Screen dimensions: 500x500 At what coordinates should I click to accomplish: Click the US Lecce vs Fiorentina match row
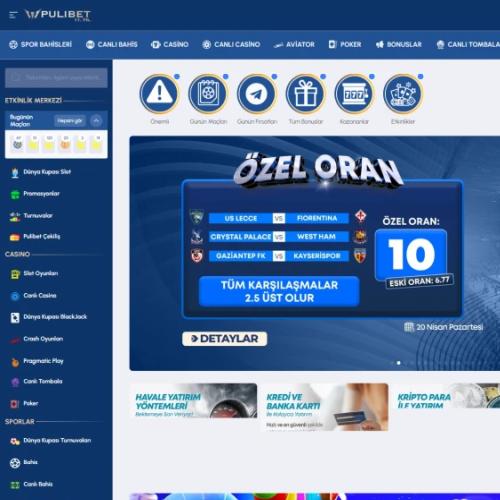(278, 218)
